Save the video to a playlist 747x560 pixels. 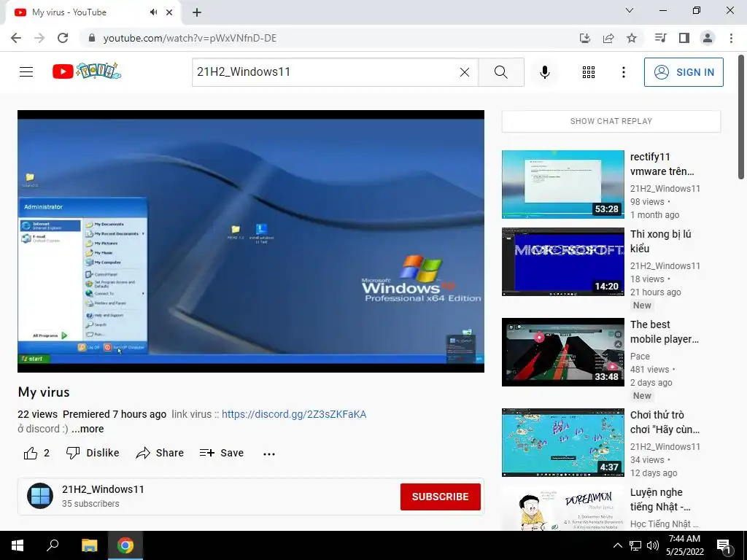click(222, 453)
